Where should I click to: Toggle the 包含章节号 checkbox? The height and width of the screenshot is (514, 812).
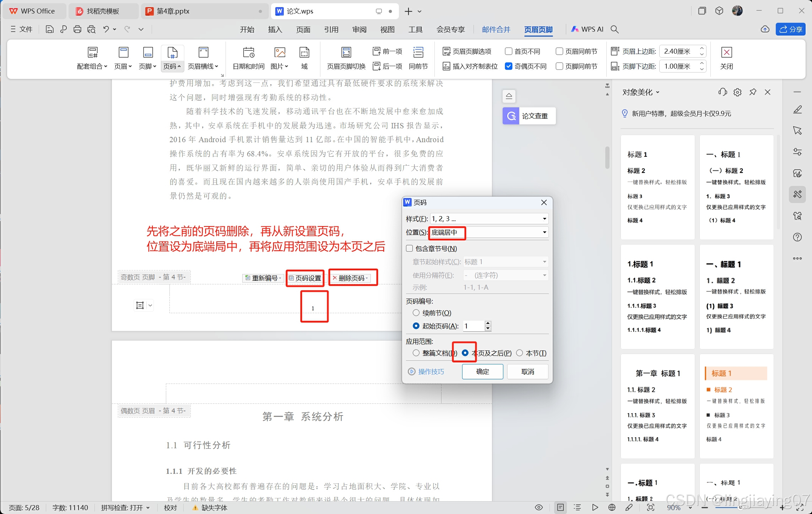(x=410, y=248)
